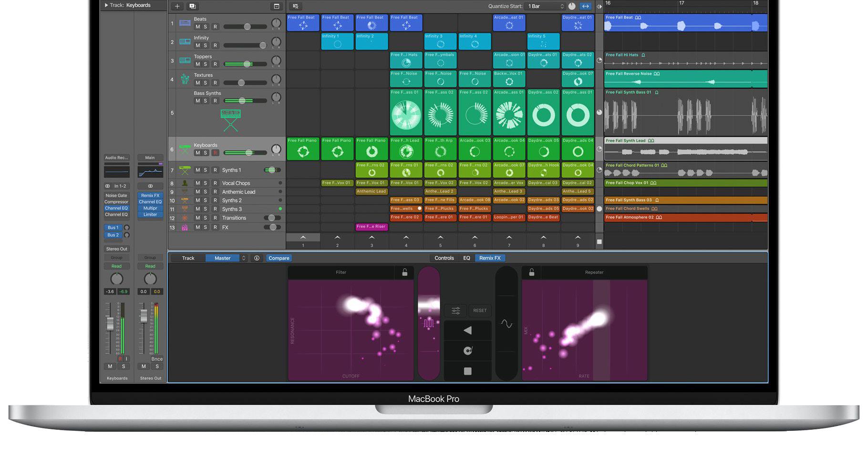Open the track header options icon
The width and height of the screenshot is (868, 460).
click(276, 6)
